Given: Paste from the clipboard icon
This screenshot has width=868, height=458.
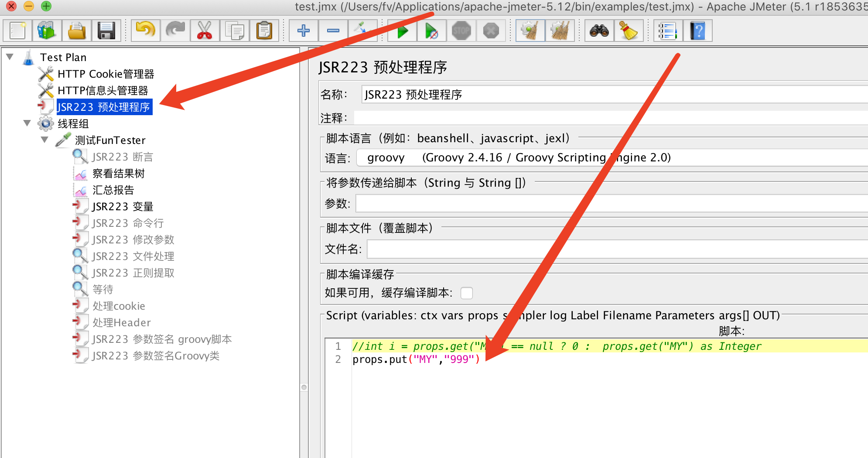Looking at the screenshot, I should (x=264, y=31).
